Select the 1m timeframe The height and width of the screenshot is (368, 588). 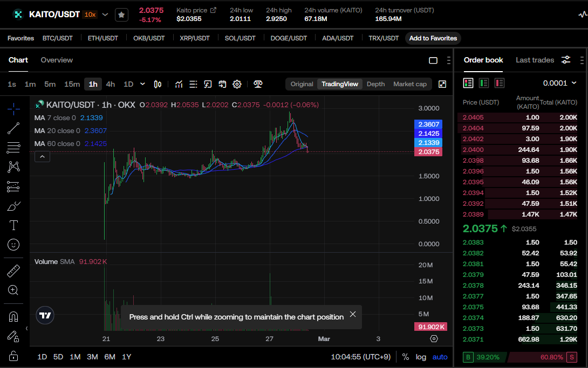30,84
